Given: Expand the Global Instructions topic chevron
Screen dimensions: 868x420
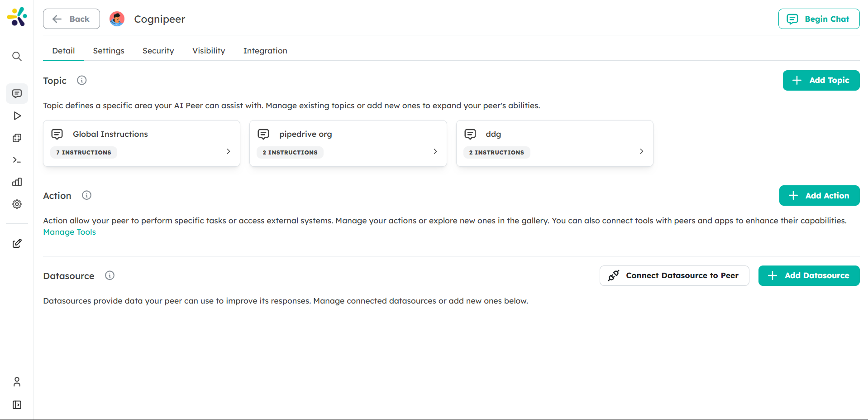Looking at the screenshot, I should tap(229, 151).
